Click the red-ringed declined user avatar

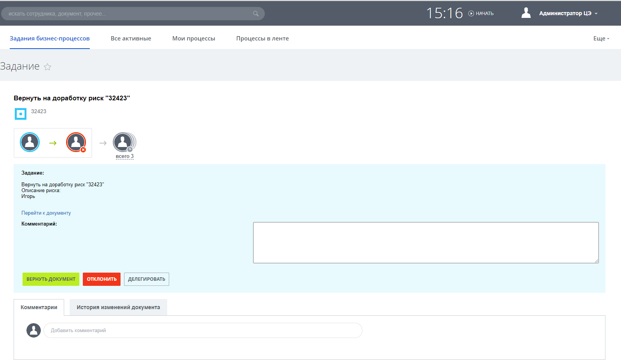pyautogui.click(x=76, y=142)
